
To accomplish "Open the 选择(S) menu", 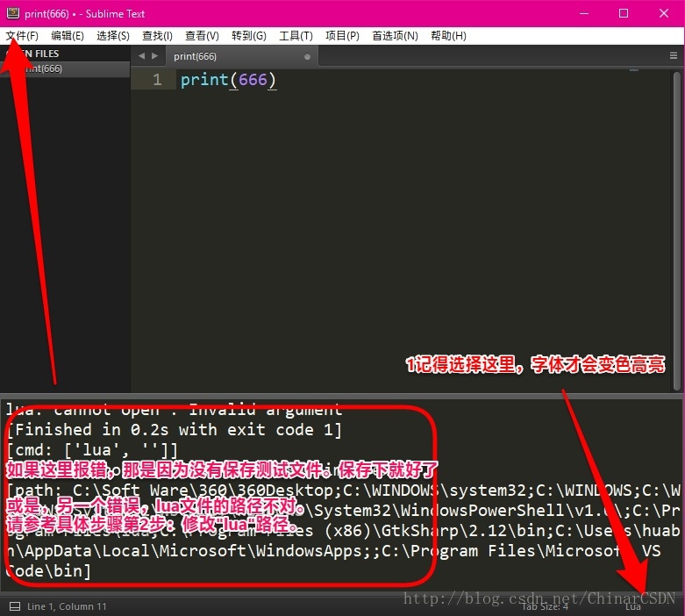I will coord(113,36).
